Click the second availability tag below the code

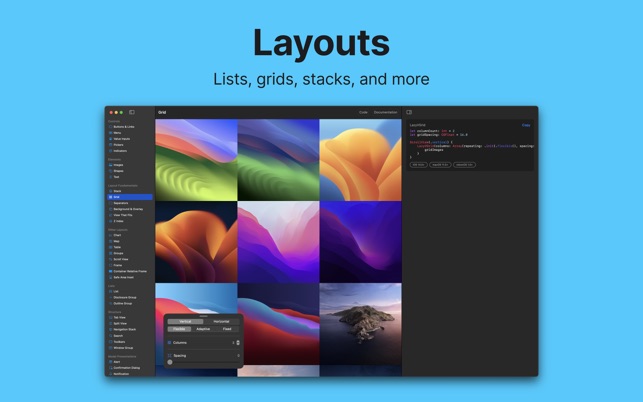coord(440,164)
